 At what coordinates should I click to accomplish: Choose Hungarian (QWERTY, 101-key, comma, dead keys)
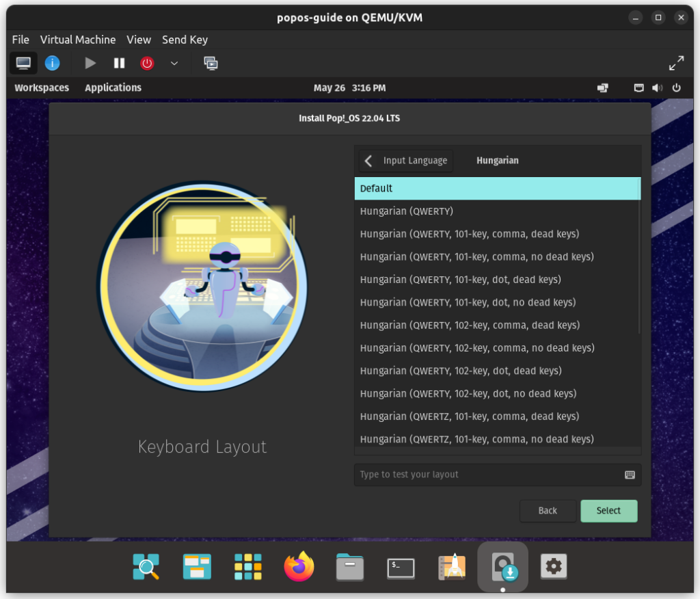pyautogui.click(x=498, y=234)
